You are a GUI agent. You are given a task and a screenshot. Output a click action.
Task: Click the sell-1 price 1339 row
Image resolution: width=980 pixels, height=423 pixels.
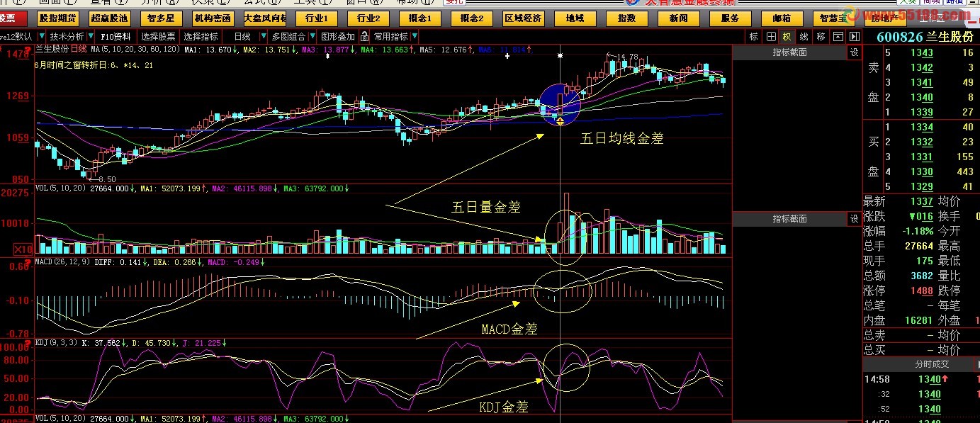click(x=930, y=112)
